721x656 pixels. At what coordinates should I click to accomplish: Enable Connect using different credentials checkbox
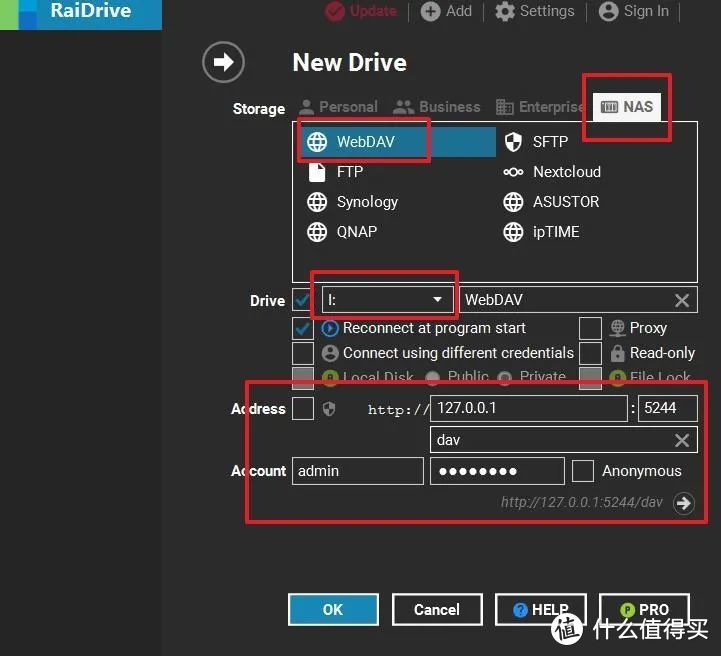[x=303, y=354]
